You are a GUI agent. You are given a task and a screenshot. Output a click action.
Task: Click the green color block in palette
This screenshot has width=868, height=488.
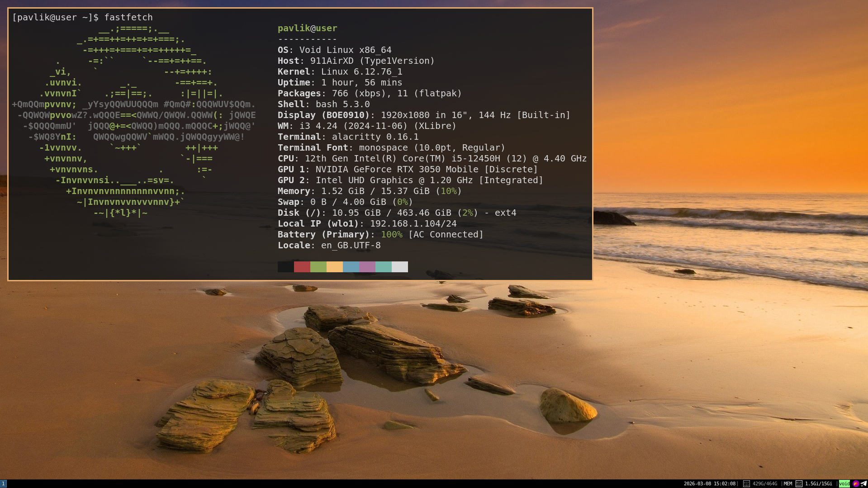(x=318, y=267)
